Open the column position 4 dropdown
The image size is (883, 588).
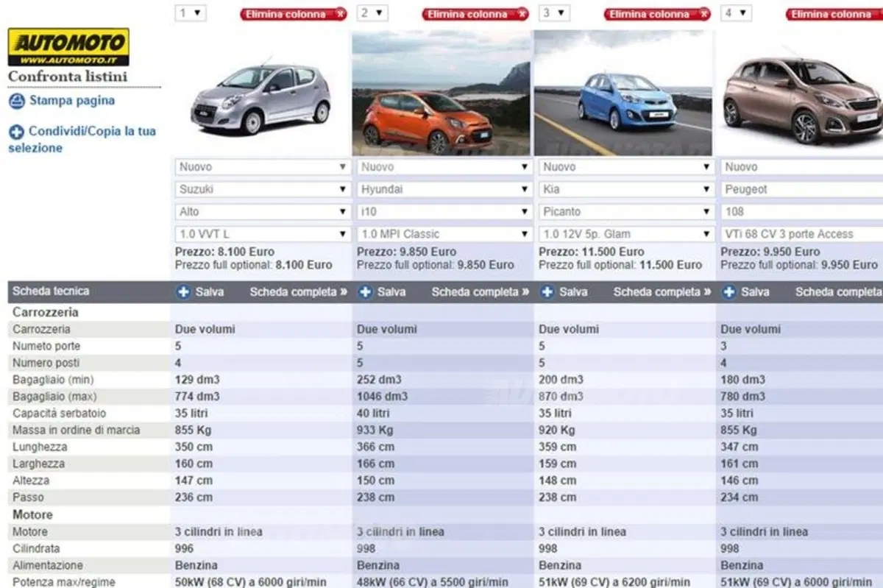(x=736, y=13)
